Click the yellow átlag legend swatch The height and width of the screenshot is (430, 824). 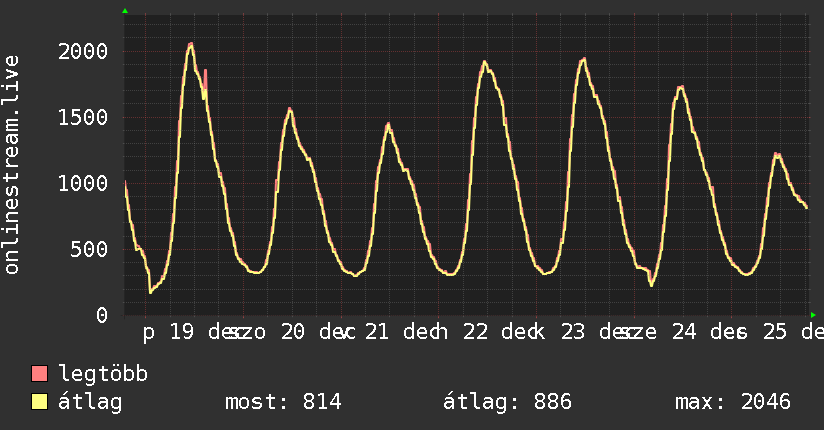pos(40,402)
